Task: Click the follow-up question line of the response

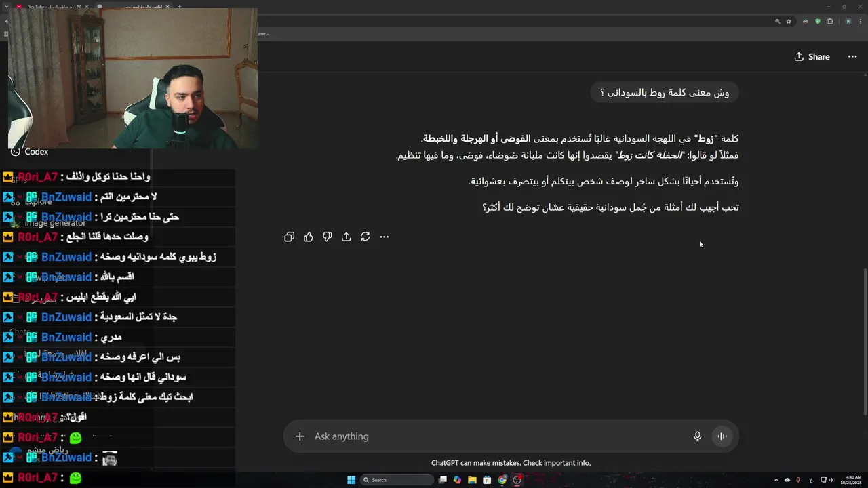Action: click(610, 207)
